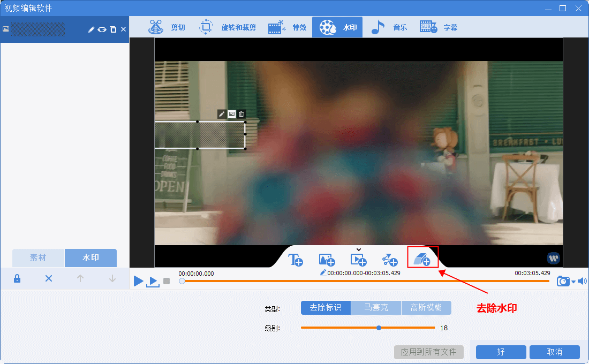Click the pencil icon above the selection box

click(222, 114)
